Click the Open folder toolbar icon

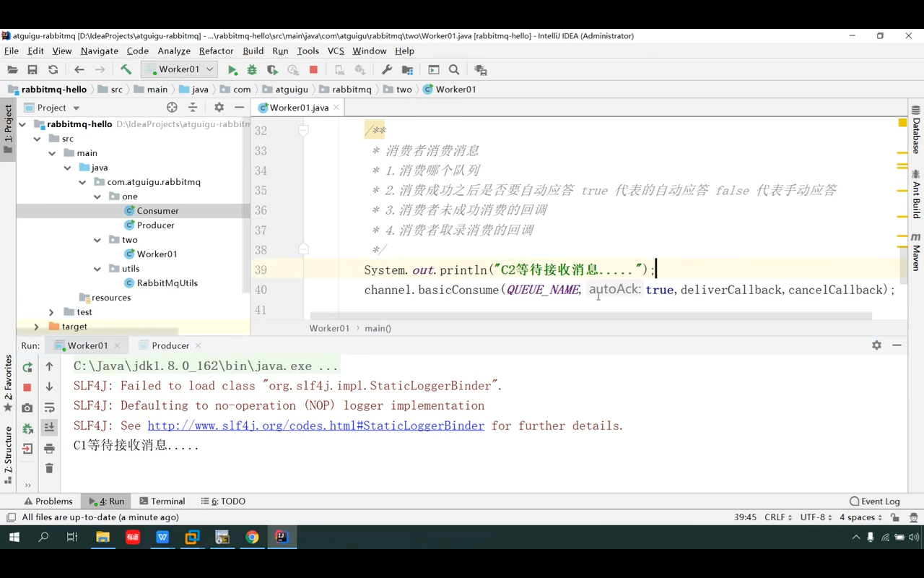(x=12, y=70)
